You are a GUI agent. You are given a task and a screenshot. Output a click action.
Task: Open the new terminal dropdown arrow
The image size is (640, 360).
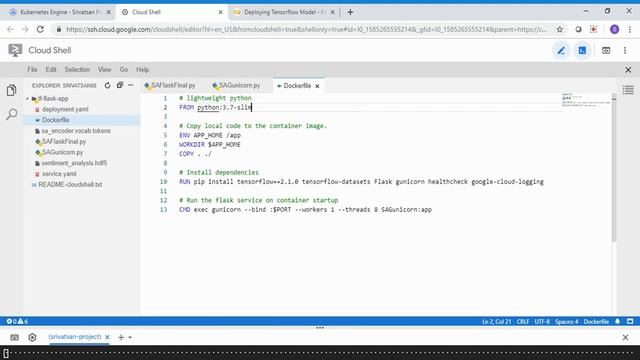pyautogui.click(x=130, y=338)
